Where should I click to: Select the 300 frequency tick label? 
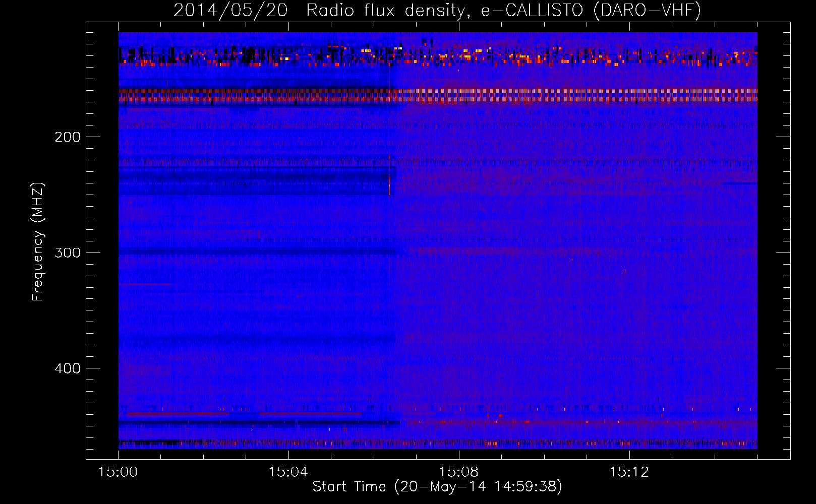pos(68,253)
